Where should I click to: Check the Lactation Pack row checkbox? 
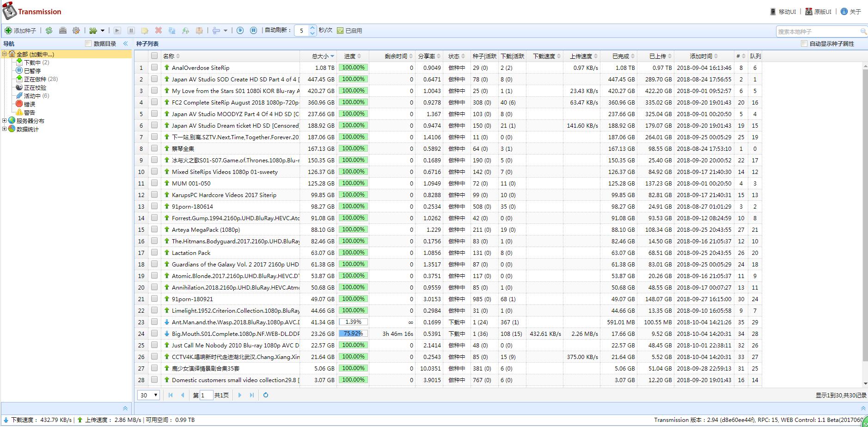(x=154, y=253)
